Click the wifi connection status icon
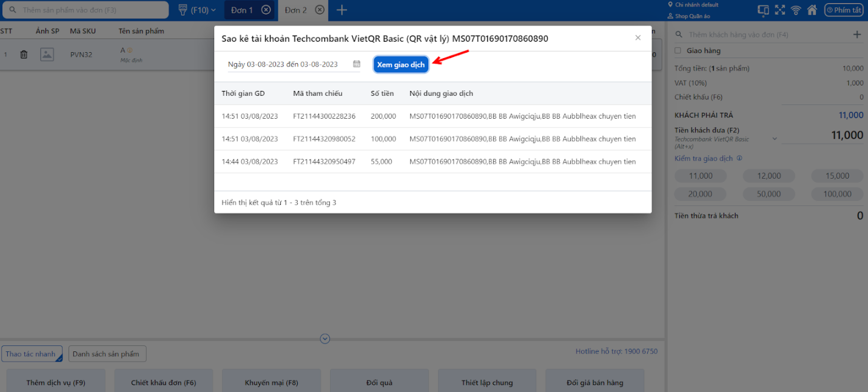Image resolution: width=868 pixels, height=392 pixels. pos(796,10)
